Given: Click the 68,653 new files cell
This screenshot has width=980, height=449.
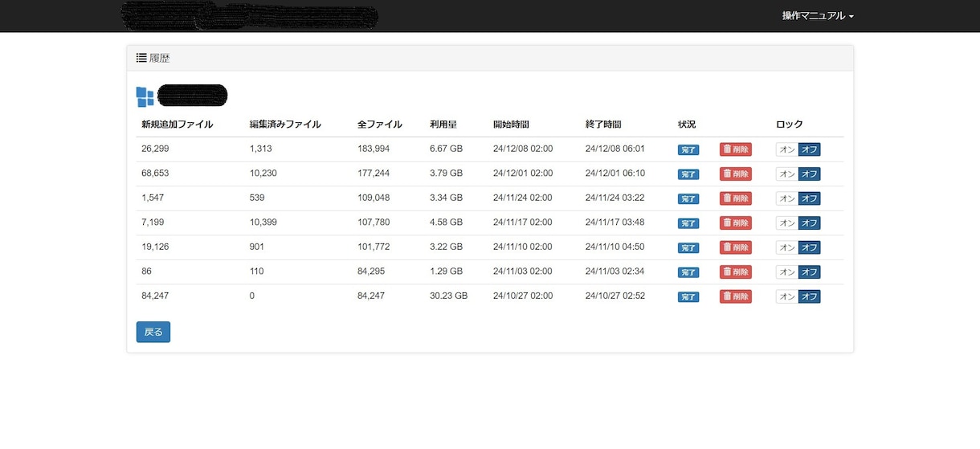Looking at the screenshot, I should click(155, 173).
